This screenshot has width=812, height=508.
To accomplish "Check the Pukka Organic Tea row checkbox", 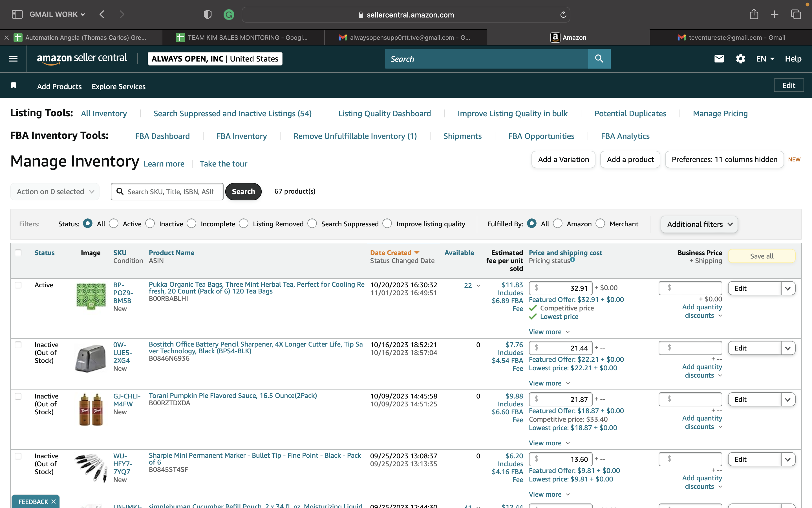I will click(18, 285).
